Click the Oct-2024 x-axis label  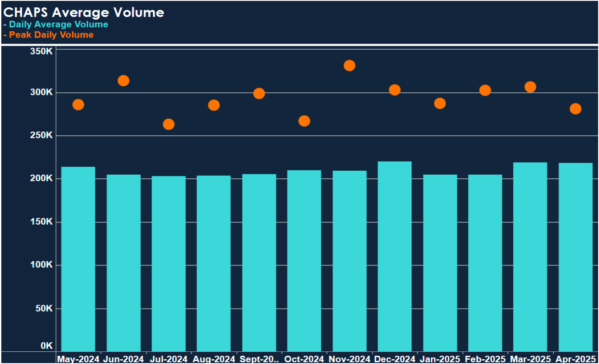click(x=304, y=359)
